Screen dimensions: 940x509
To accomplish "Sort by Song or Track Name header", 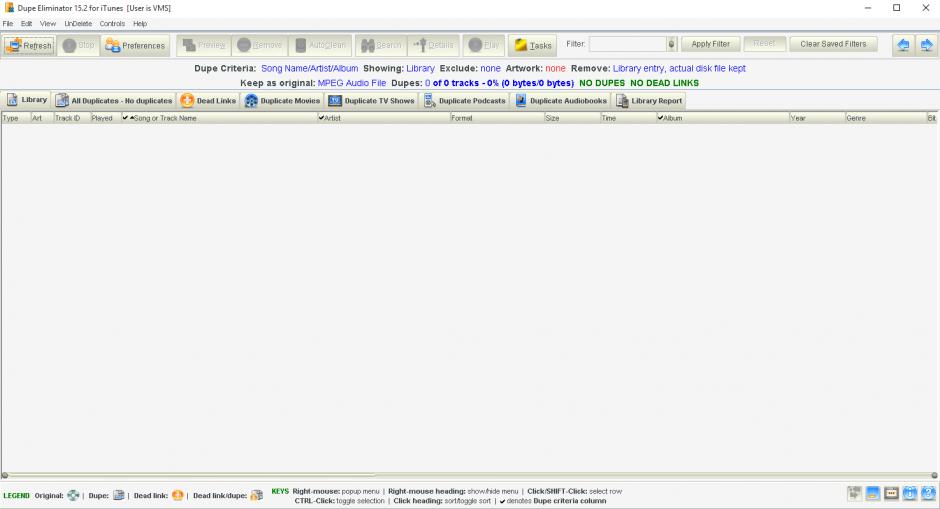I will (x=219, y=118).
